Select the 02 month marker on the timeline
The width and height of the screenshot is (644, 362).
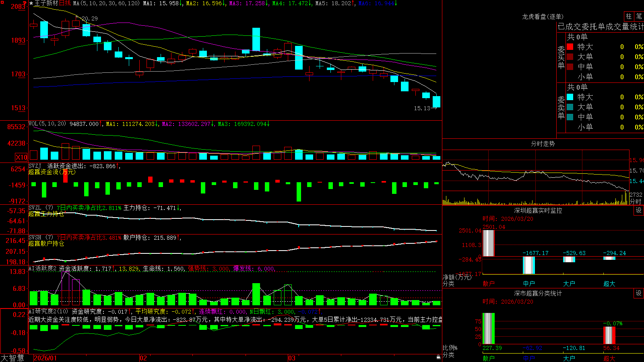pyautogui.click(x=143, y=358)
